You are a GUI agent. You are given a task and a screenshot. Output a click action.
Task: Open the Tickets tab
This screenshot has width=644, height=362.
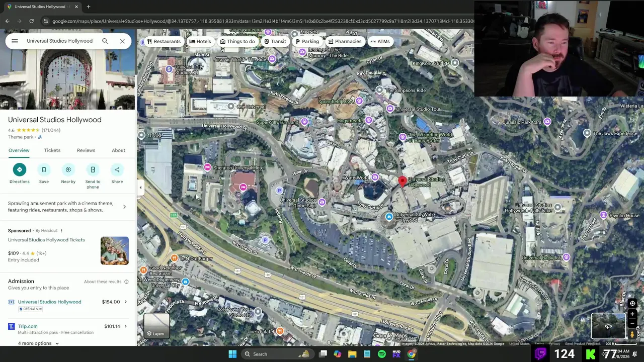(x=52, y=150)
